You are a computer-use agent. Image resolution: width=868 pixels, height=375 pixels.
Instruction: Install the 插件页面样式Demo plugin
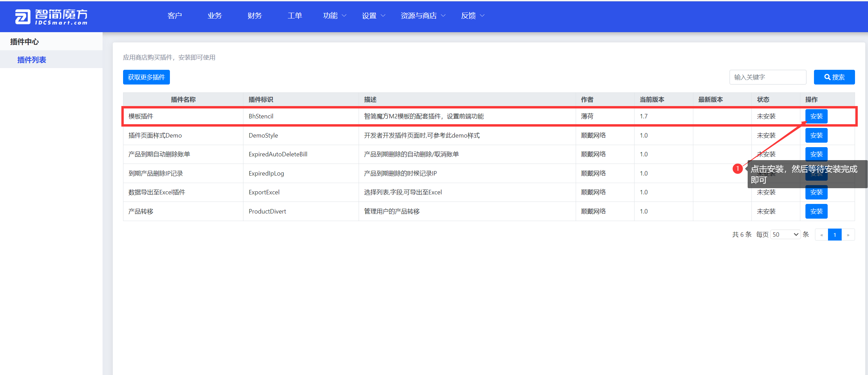(816, 135)
